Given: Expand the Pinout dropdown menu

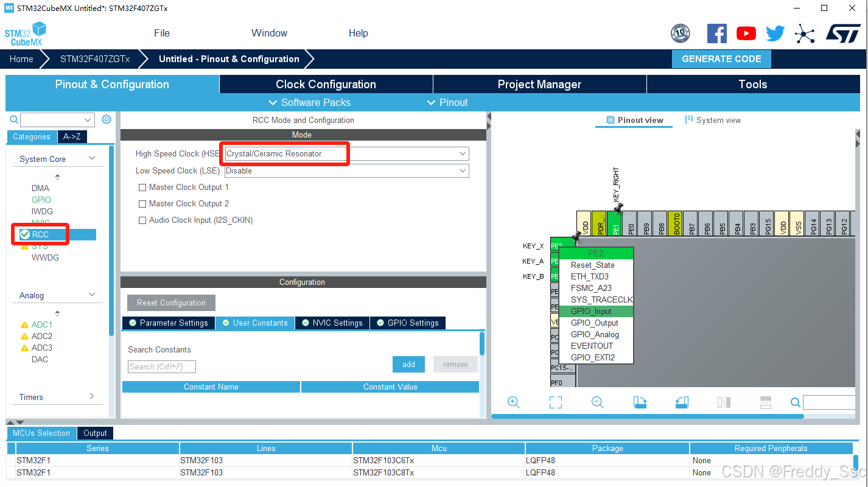Looking at the screenshot, I should coord(447,102).
